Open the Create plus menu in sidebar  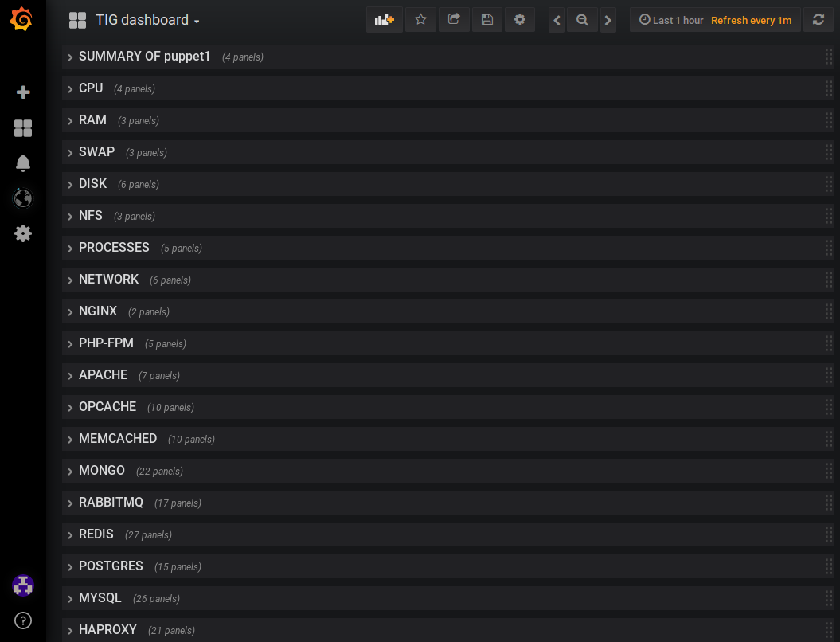(x=23, y=92)
